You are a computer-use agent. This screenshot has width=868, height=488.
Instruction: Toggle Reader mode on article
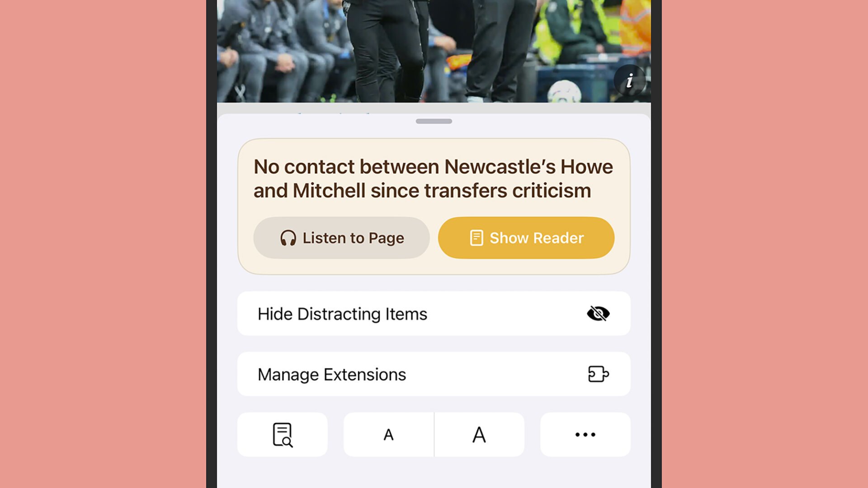[x=526, y=238]
